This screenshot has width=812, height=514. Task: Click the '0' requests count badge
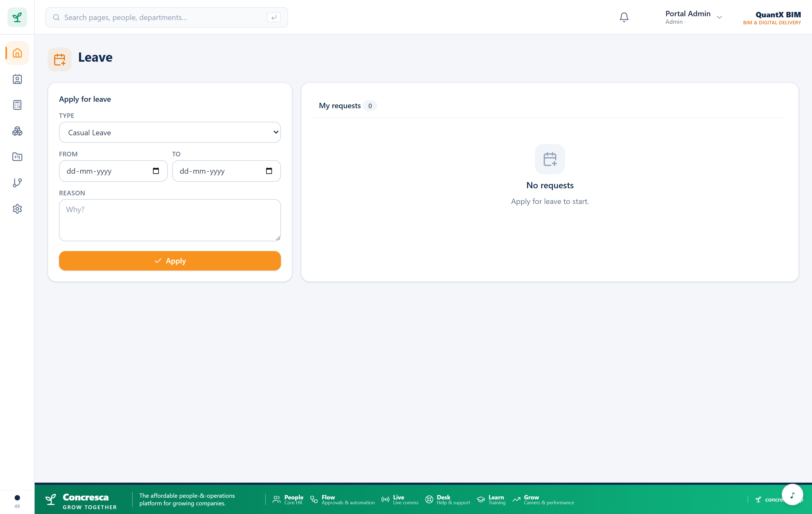tap(370, 106)
